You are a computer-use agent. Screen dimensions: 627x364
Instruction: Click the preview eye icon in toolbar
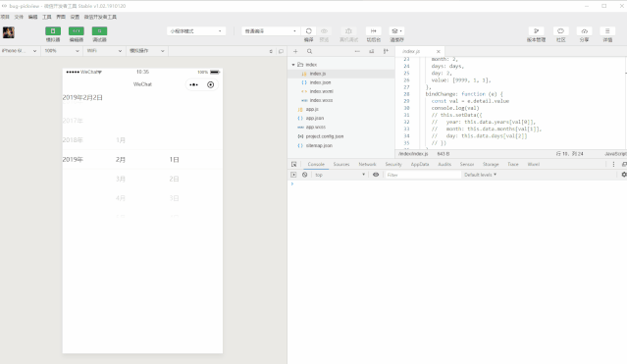tap(325, 31)
